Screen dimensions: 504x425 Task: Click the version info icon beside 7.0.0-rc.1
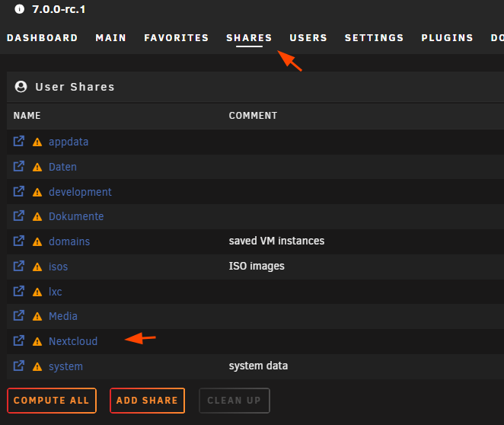point(19,9)
